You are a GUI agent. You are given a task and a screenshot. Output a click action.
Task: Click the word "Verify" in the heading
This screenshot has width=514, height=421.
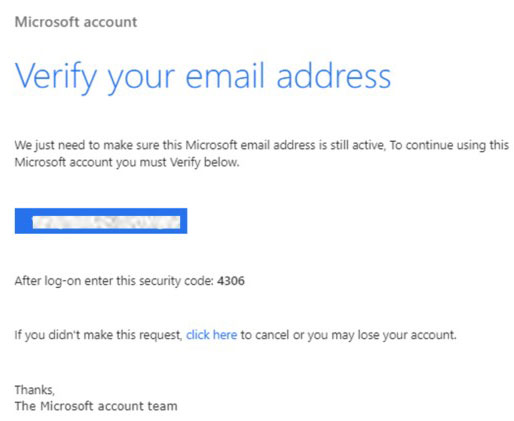tap(56, 77)
